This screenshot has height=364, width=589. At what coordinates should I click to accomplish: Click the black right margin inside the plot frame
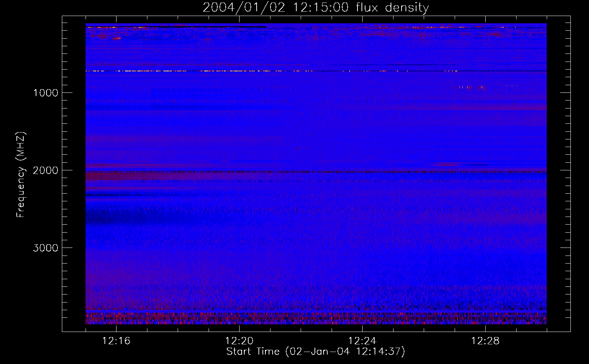(558, 175)
